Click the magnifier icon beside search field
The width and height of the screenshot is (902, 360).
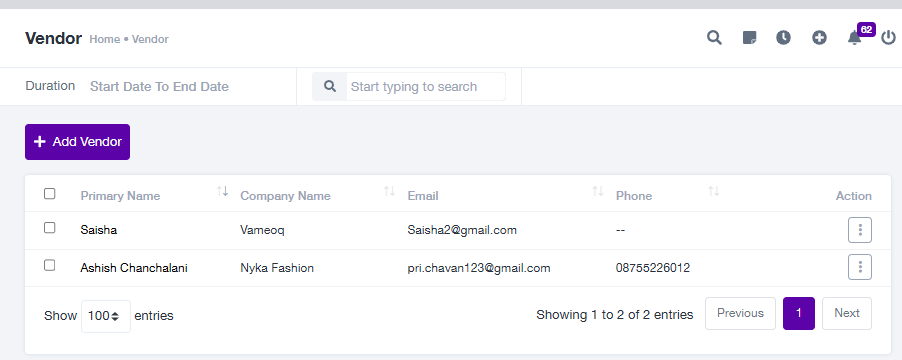click(330, 86)
